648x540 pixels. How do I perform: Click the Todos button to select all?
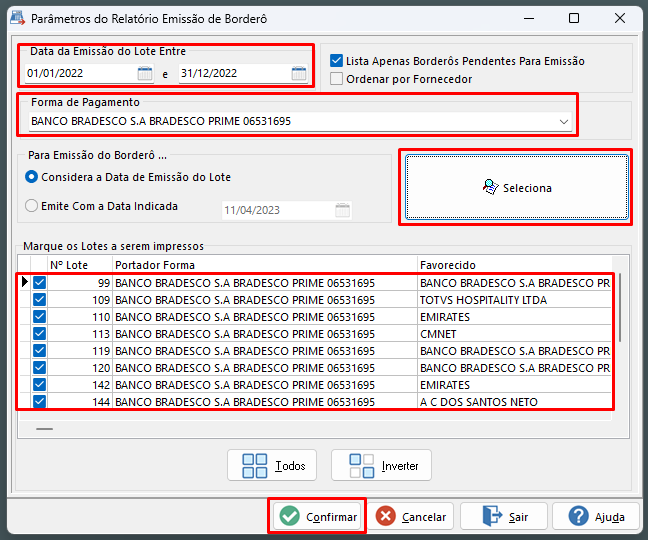pos(272,465)
